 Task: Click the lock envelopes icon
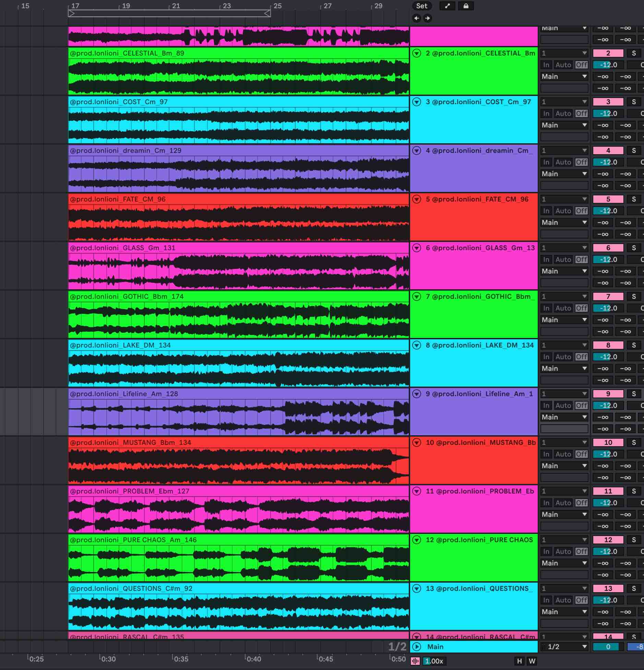coord(466,6)
